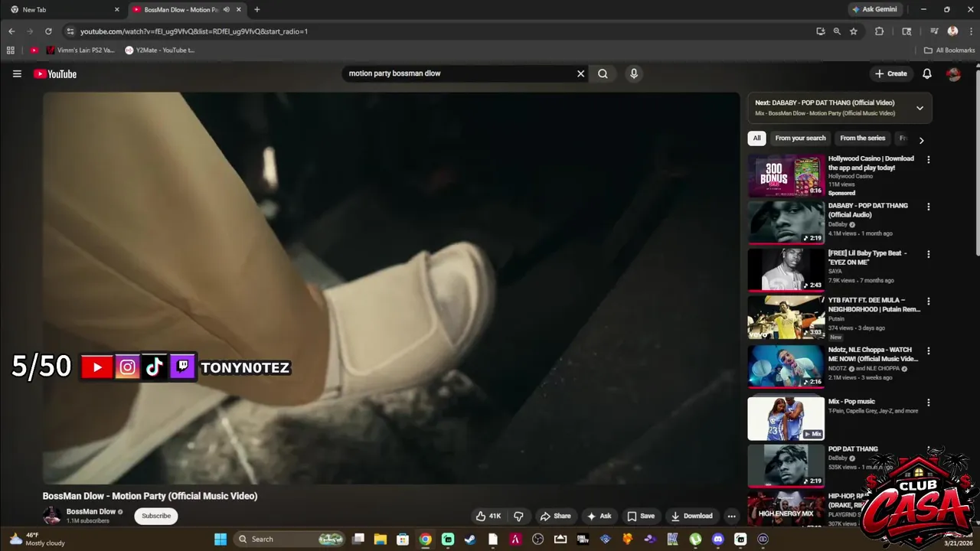Viewport: 980px width, 551px height.
Task: Open options for DABABY POP DAT THANG Official Audio
Action: pos(929,207)
